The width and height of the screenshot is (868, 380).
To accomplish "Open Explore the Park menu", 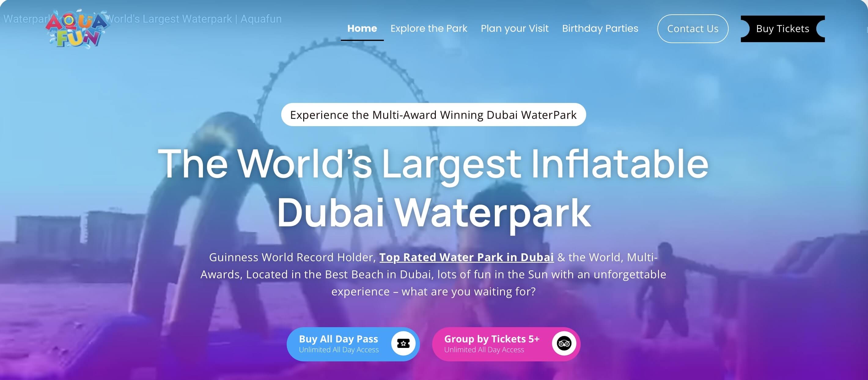I will (428, 28).
